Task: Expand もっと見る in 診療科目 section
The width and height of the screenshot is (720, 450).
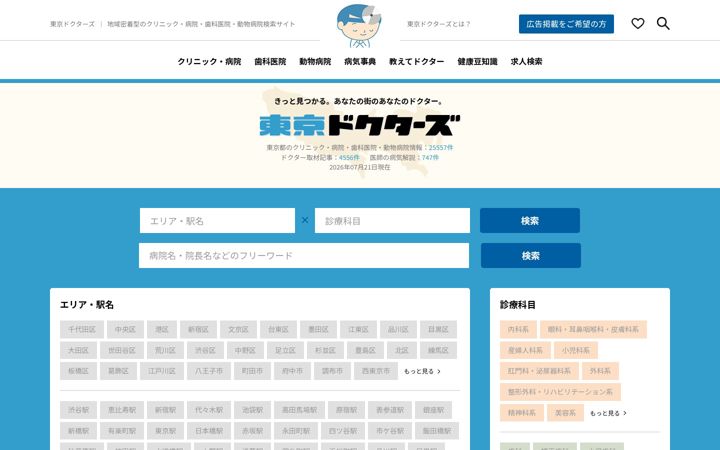Action: tap(608, 413)
